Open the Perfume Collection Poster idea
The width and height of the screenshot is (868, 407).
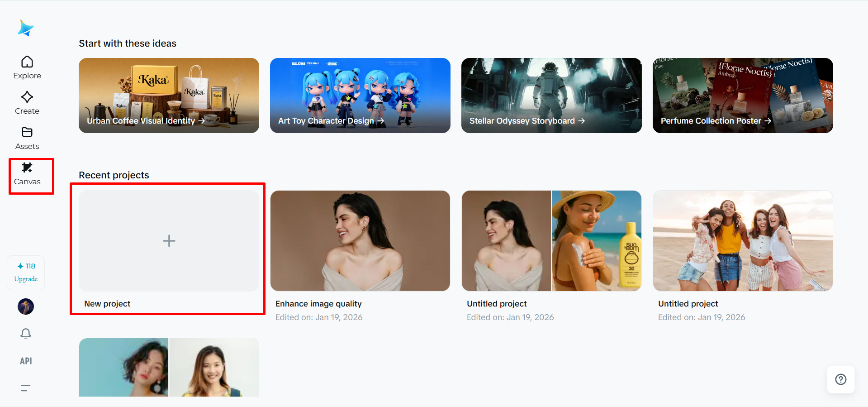(x=743, y=96)
